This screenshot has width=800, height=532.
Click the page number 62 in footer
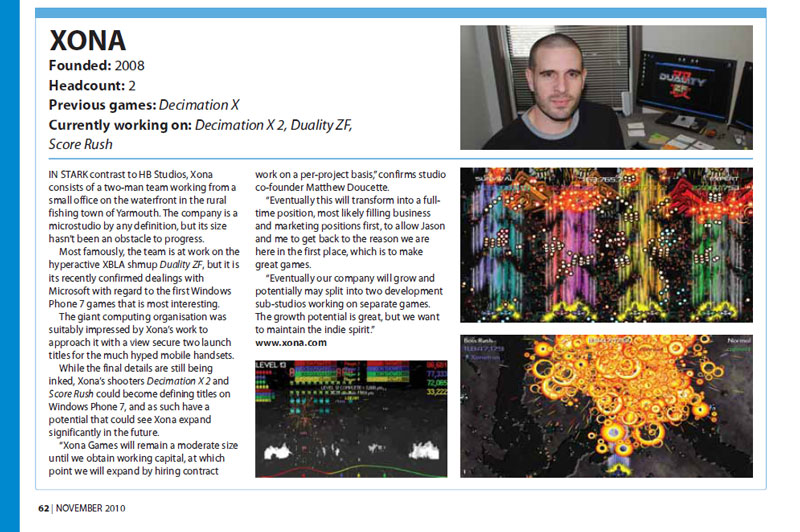[x=43, y=508]
